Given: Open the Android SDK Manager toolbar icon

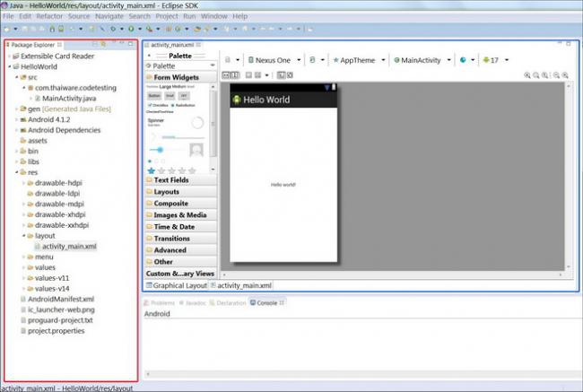Looking at the screenshot, I should 52,29.
